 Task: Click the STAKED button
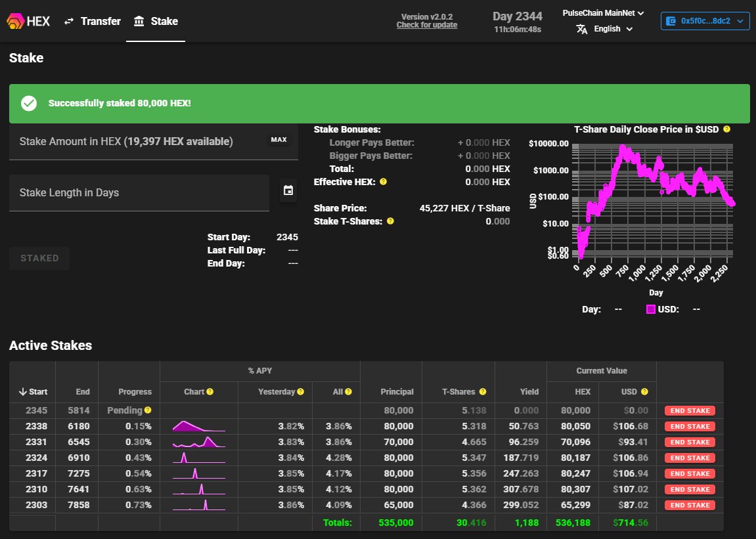click(39, 259)
